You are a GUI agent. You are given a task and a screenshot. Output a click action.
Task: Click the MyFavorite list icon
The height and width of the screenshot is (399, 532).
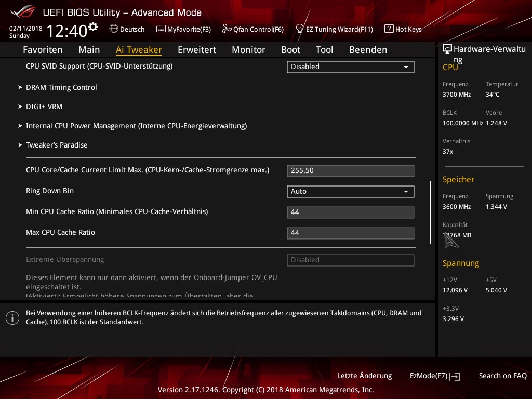161,29
